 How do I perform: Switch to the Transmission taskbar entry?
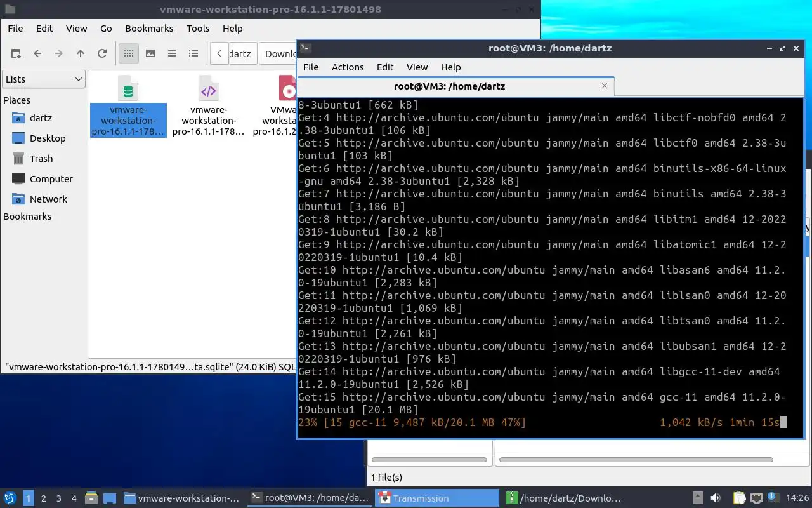click(437, 498)
